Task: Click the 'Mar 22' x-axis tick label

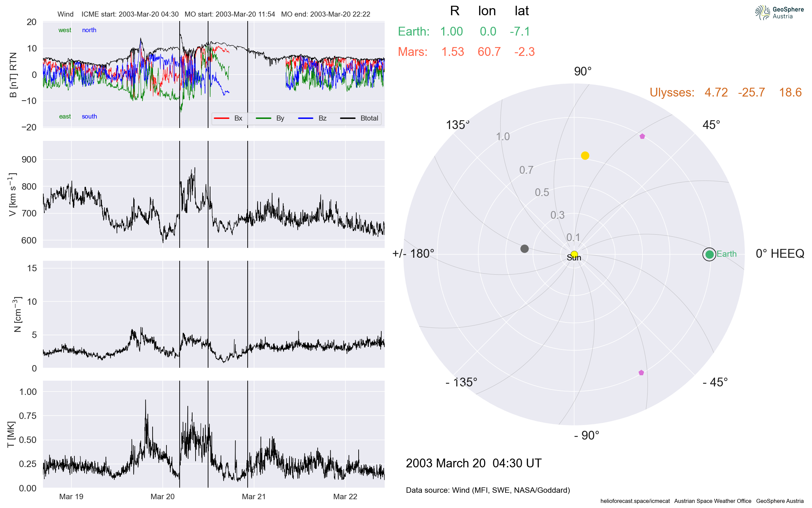Action: click(345, 496)
